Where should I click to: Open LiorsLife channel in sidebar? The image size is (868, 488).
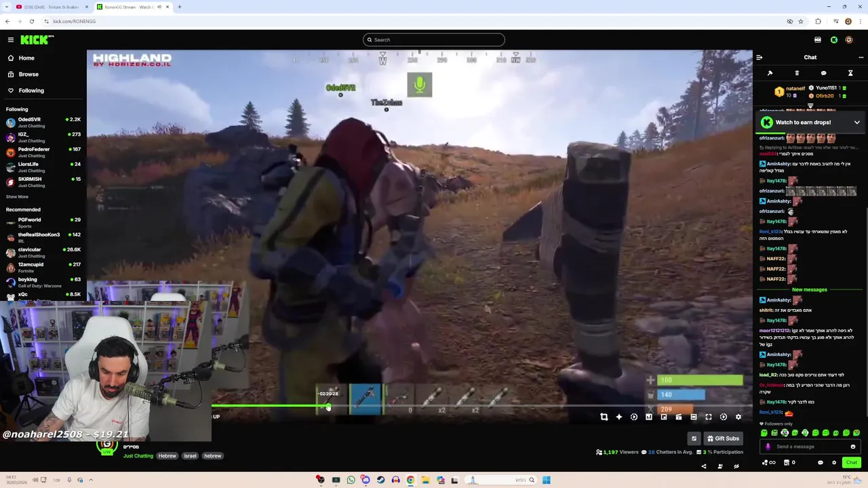coord(43,167)
